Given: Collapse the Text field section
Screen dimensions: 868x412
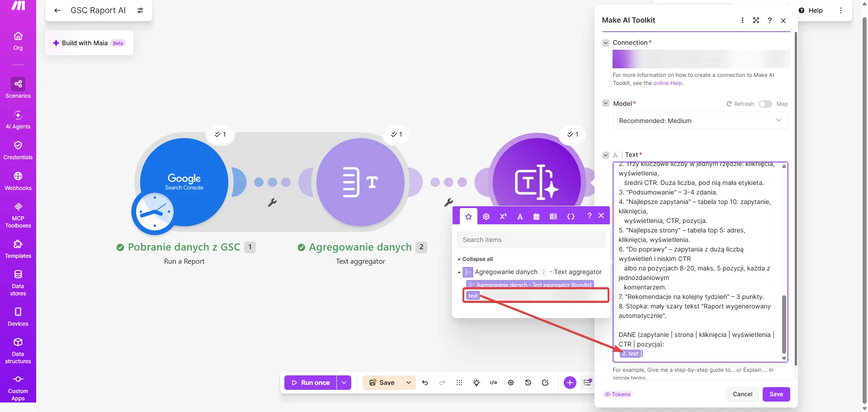Looking at the screenshot, I should pyautogui.click(x=606, y=155).
